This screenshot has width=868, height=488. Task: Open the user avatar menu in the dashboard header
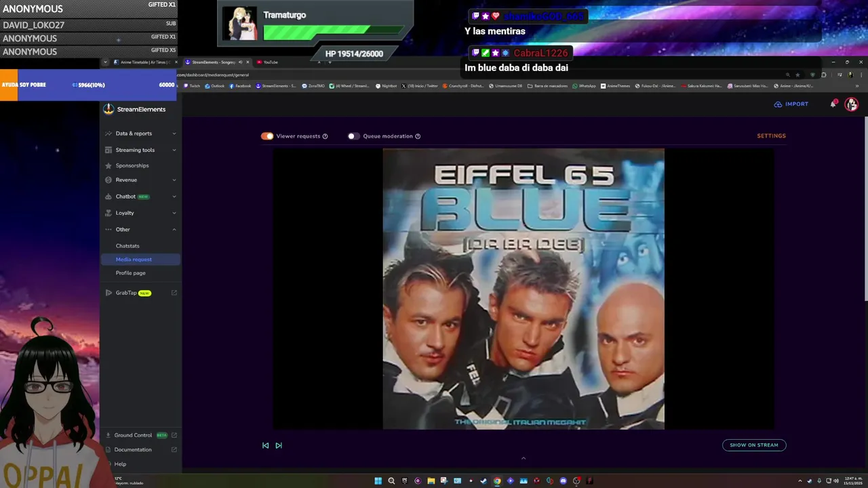pos(852,104)
